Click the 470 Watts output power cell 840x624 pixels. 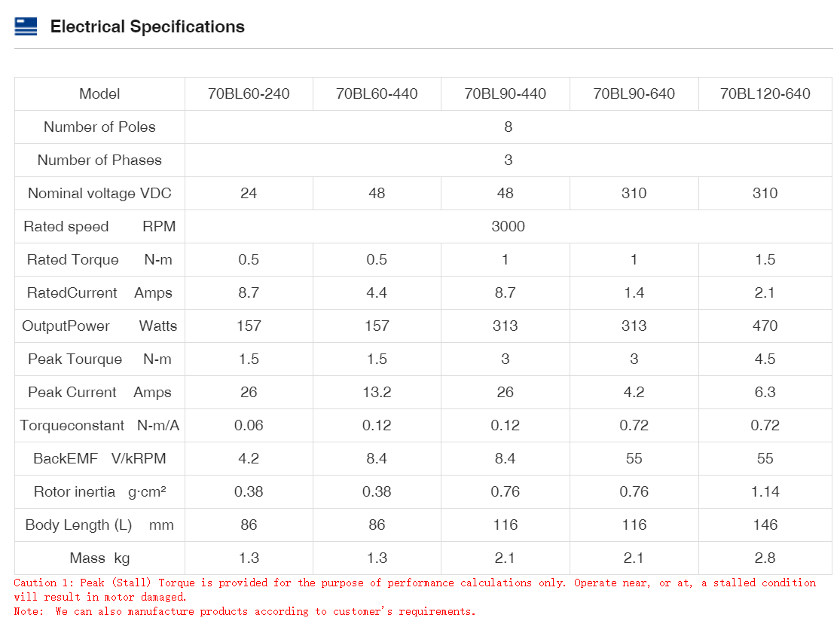(x=765, y=326)
